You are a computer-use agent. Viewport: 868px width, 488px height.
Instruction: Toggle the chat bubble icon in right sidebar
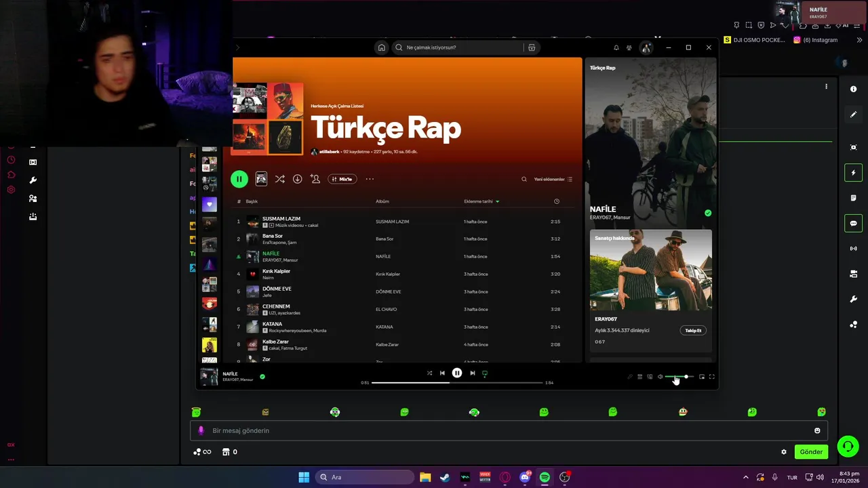pos(853,223)
